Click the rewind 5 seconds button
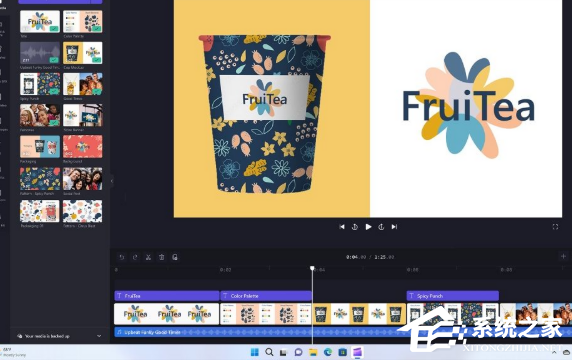The width and height of the screenshot is (572, 361). [355, 227]
